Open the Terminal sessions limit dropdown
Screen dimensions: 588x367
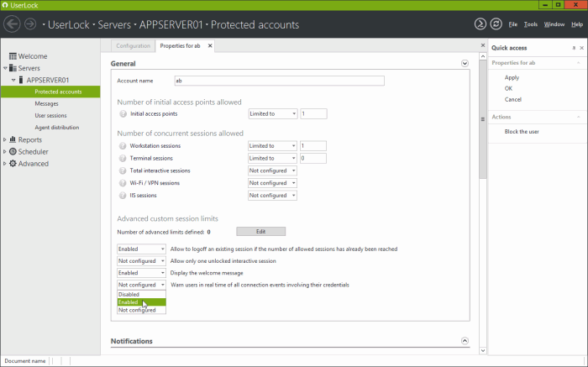[x=273, y=158]
